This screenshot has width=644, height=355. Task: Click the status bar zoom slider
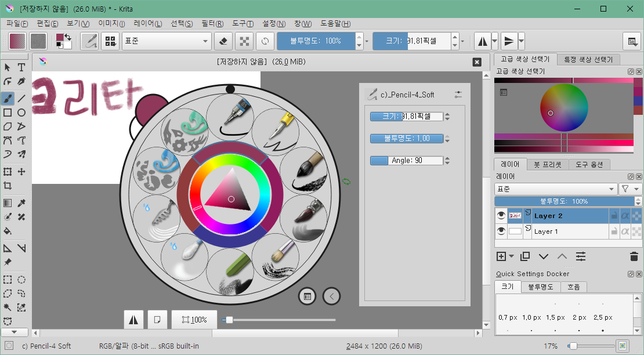[591, 346]
